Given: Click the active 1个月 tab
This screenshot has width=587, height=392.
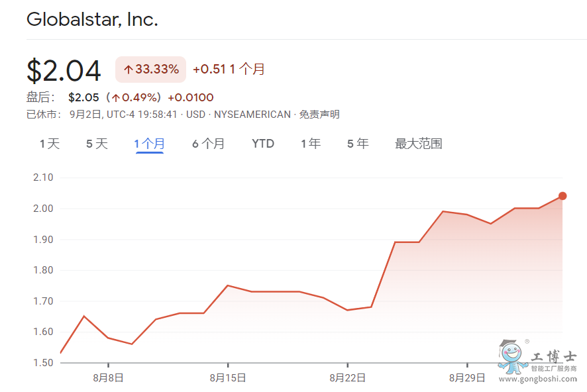Looking at the screenshot, I should tap(150, 144).
